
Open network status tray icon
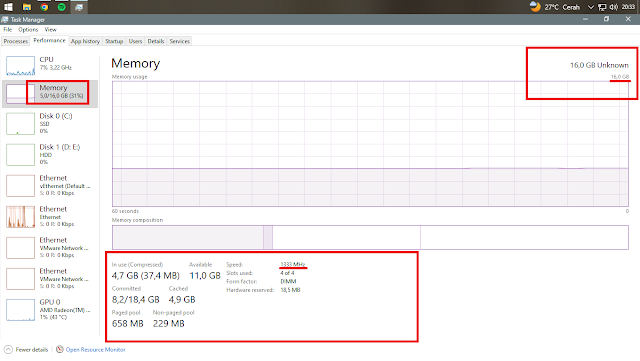click(x=602, y=7)
